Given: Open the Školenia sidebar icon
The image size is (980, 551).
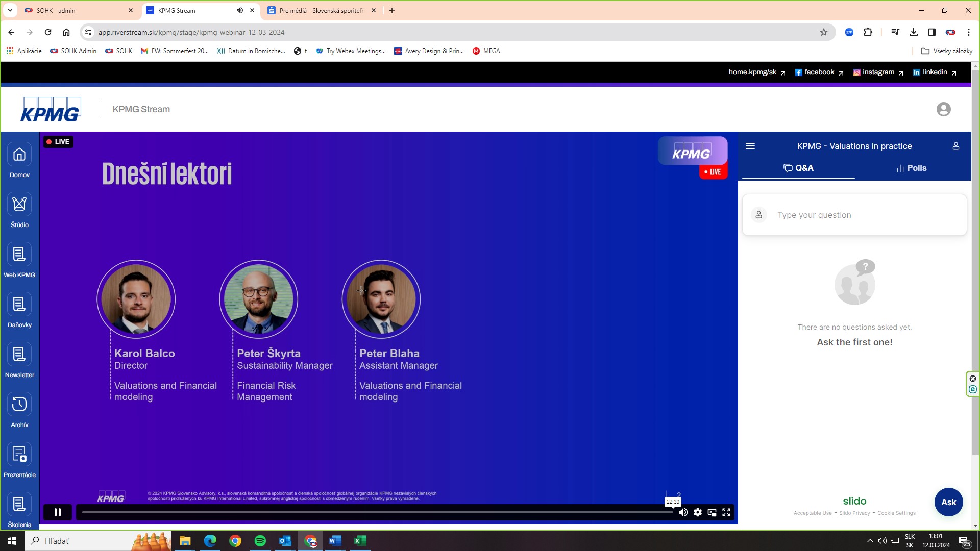Looking at the screenshot, I should [19, 505].
